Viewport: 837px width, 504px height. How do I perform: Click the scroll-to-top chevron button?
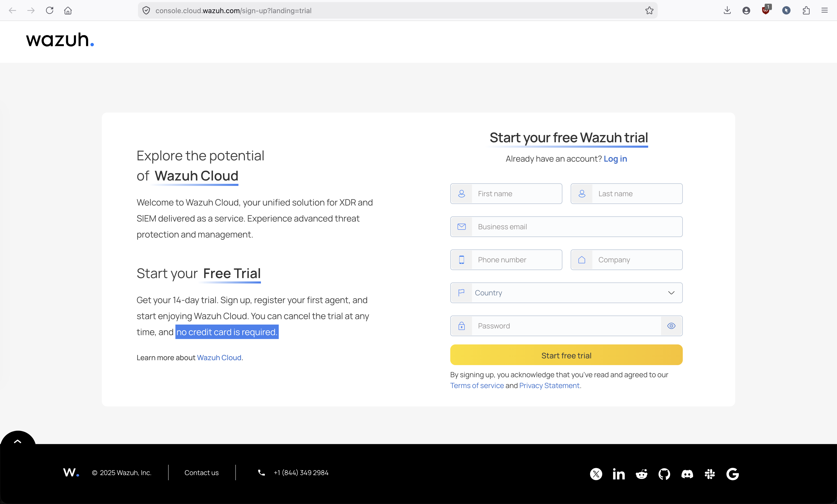point(18,441)
